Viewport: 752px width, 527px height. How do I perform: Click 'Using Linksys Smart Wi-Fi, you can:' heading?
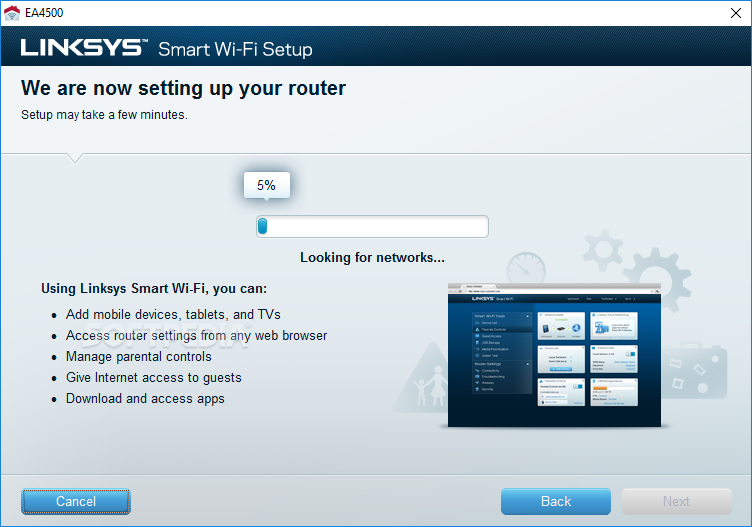(x=154, y=289)
